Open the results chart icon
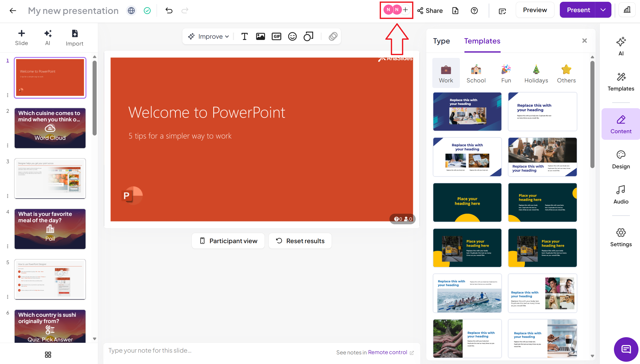Image resolution: width=640 pixels, height=364 pixels. (627, 10)
